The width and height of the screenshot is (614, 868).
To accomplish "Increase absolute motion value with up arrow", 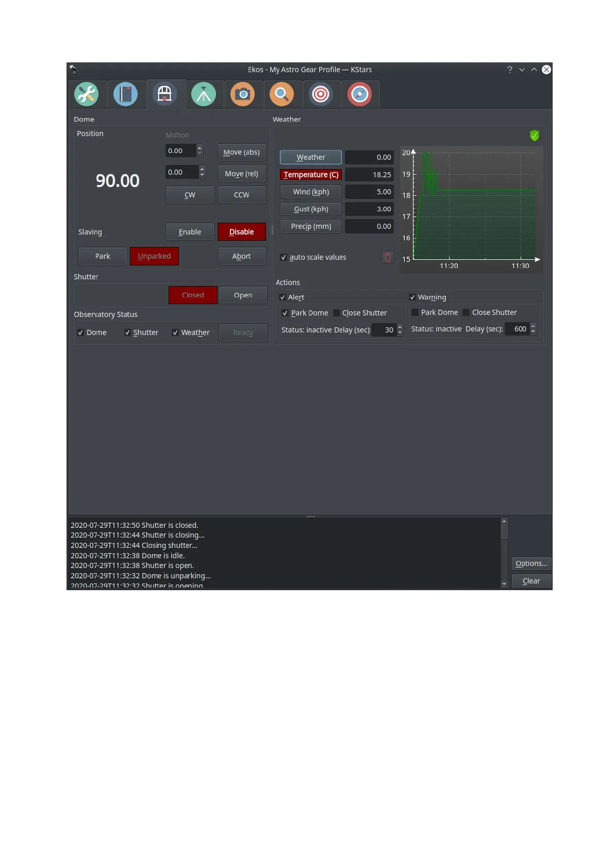I will (200, 148).
